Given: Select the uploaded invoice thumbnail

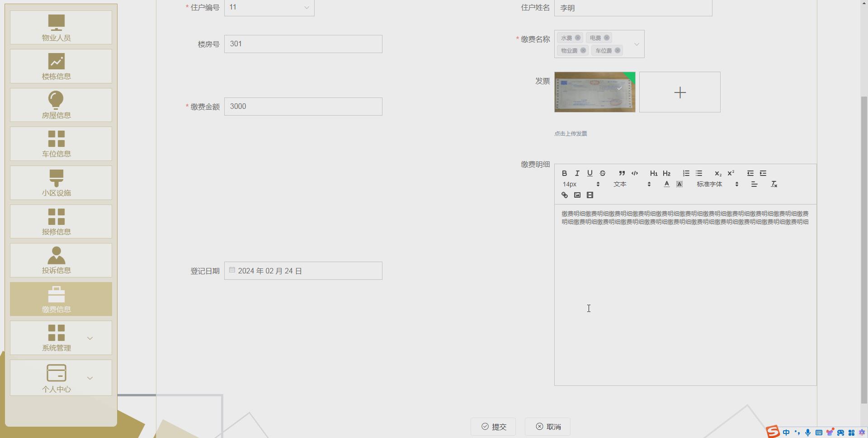Looking at the screenshot, I should tap(595, 92).
